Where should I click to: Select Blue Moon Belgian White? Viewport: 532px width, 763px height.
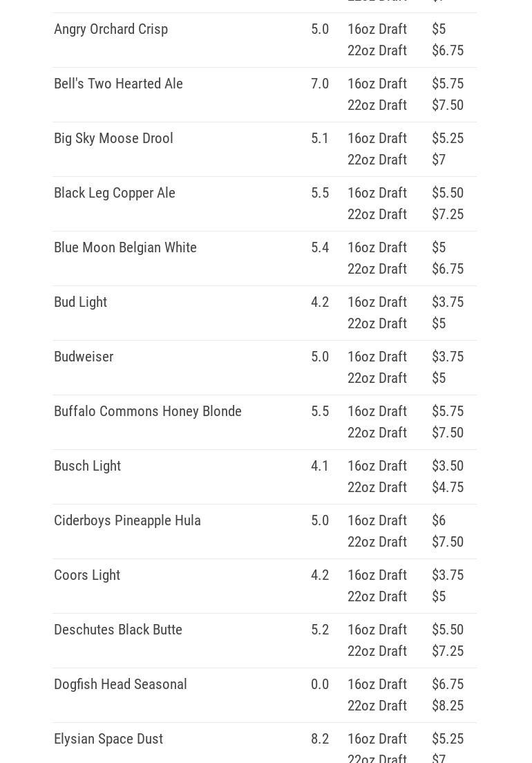pos(125,247)
